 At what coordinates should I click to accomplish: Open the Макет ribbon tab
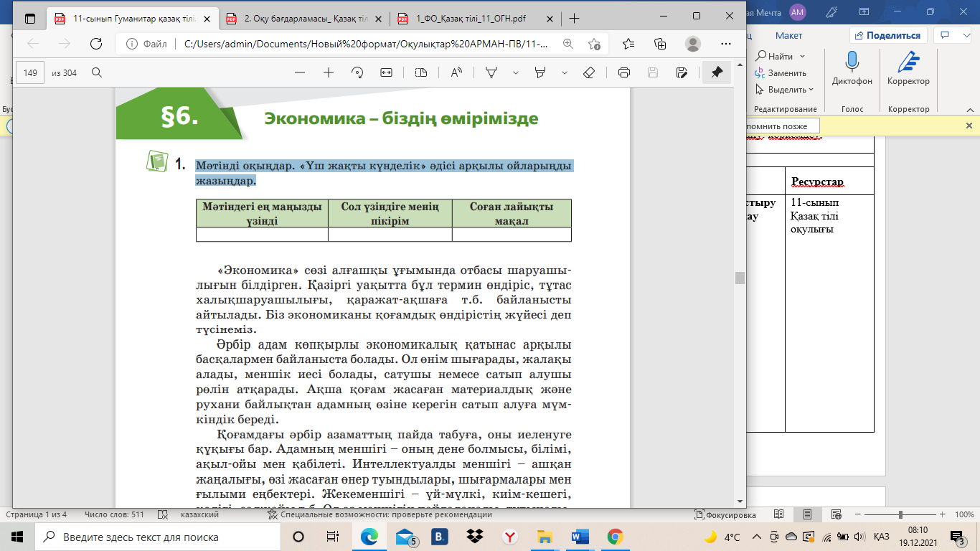click(x=788, y=35)
